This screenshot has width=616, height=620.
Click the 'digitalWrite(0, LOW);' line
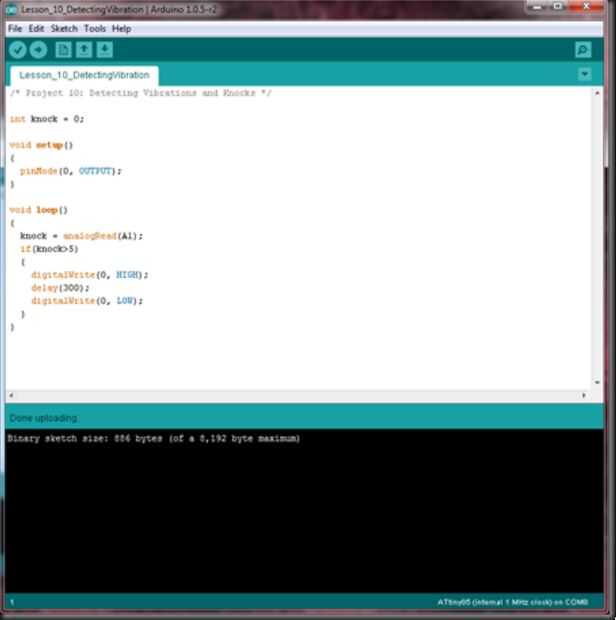[87, 301]
